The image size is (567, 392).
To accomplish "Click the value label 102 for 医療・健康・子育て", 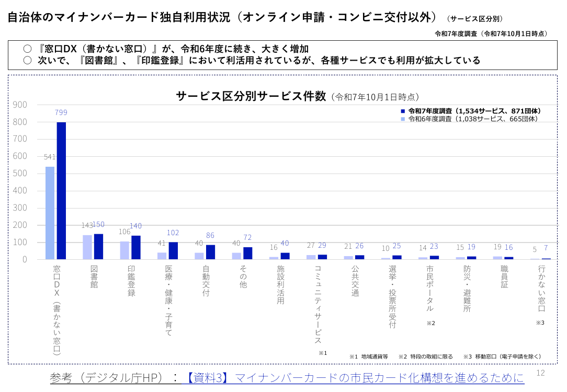I will pyautogui.click(x=173, y=233).
